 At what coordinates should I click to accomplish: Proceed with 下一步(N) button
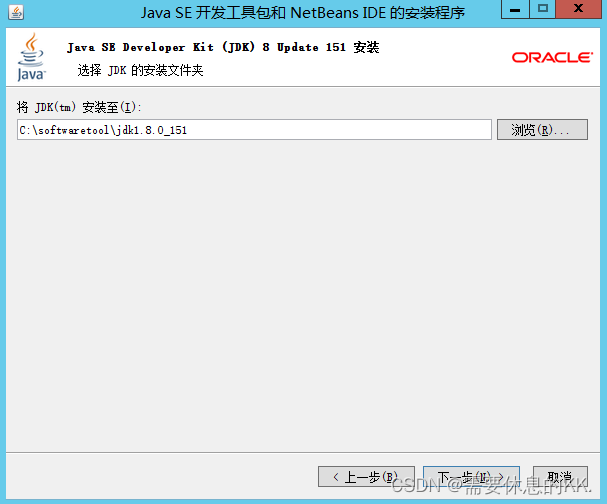471,477
